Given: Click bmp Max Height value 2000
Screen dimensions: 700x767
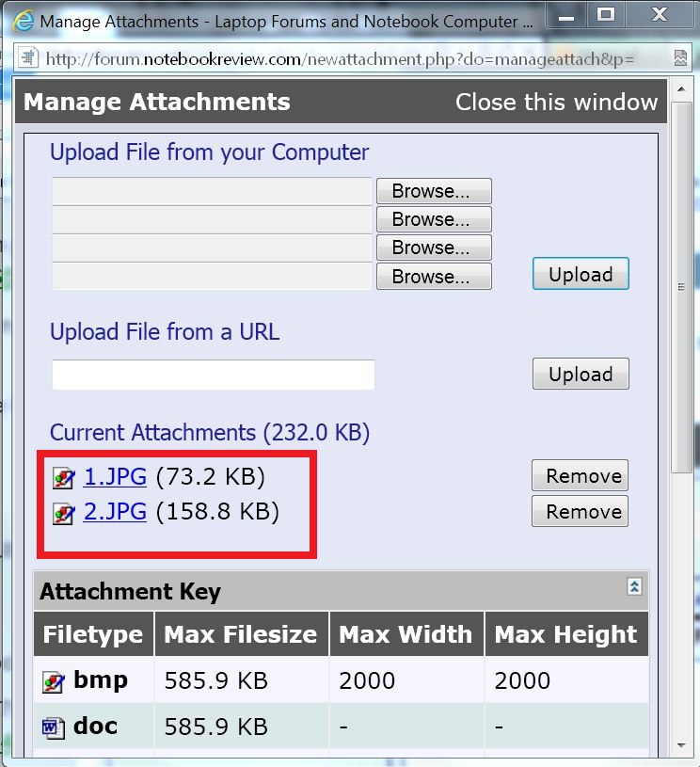Looking at the screenshot, I should pos(522,680).
